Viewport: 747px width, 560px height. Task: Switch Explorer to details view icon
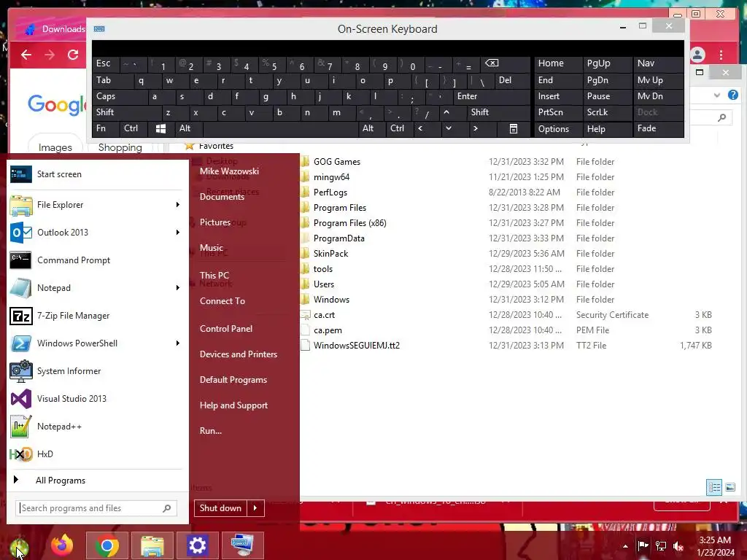[714, 487]
